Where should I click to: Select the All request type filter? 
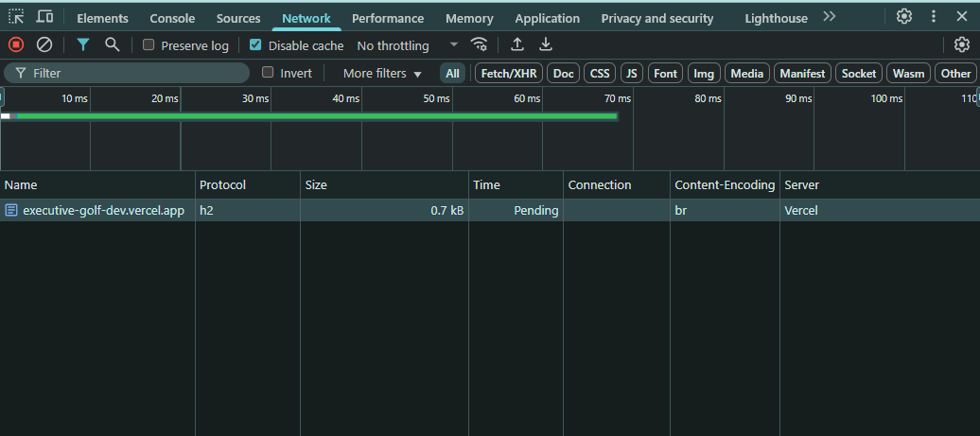(452, 73)
